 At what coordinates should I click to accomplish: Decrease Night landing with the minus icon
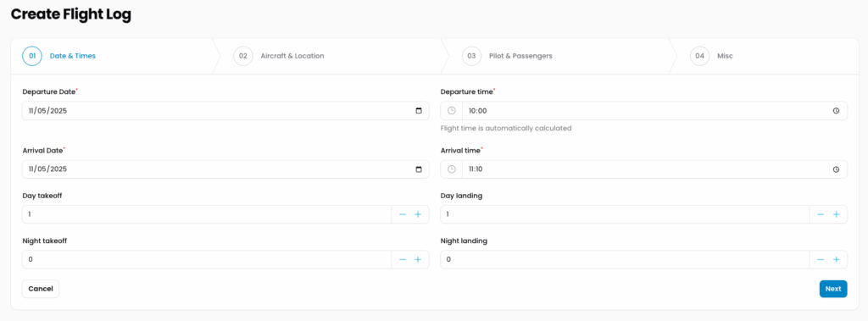821,259
